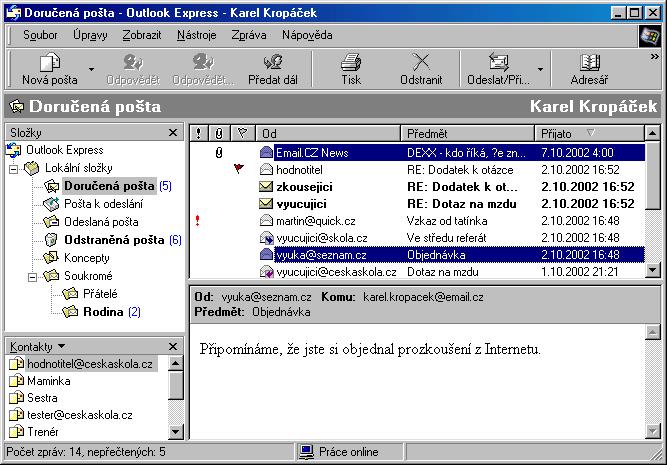Sort by priority column header

(199, 134)
